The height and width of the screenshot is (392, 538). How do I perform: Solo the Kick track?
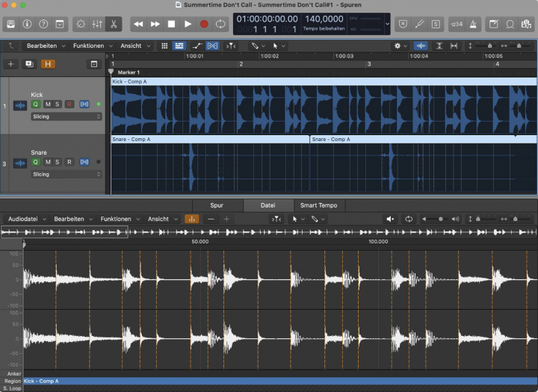tap(58, 105)
